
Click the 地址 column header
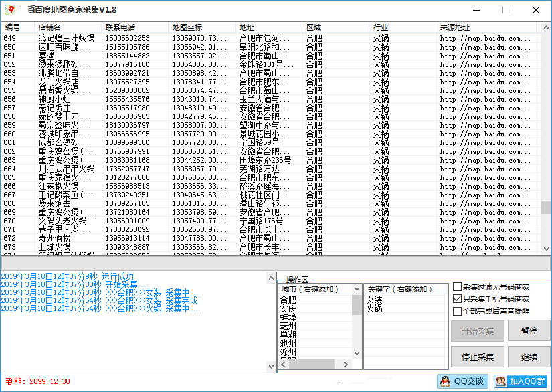(x=268, y=27)
